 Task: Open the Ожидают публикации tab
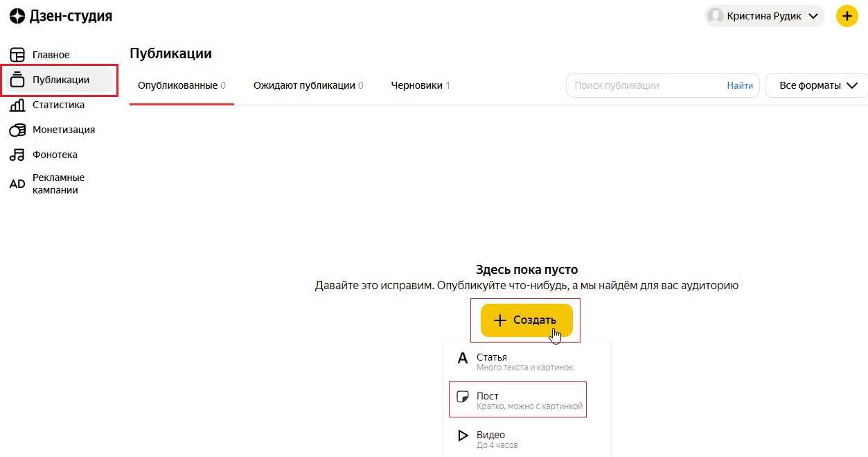(308, 85)
